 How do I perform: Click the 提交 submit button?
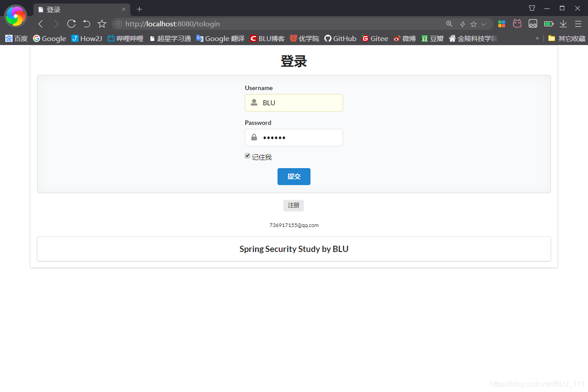pos(294,176)
